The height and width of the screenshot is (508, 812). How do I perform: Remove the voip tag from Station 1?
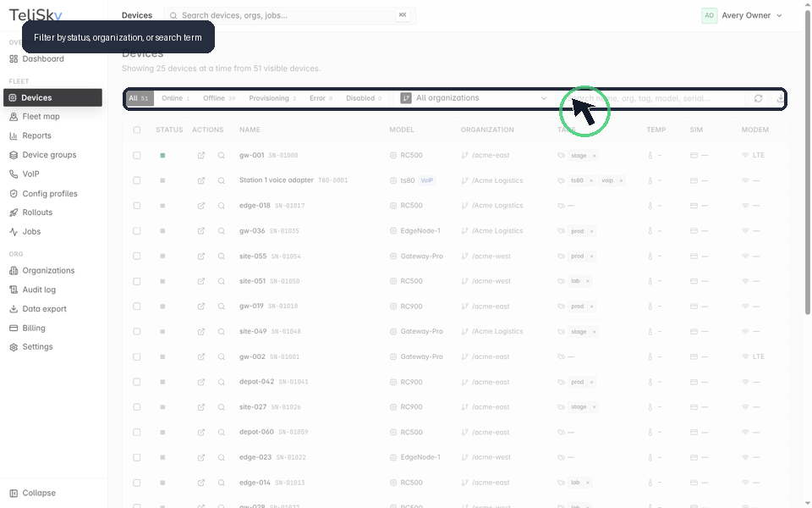621,181
